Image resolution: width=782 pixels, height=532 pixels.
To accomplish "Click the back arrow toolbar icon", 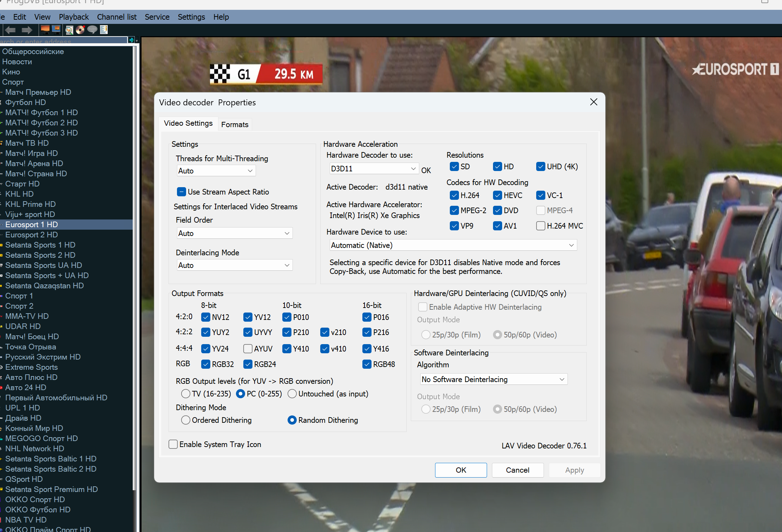I will click(x=10, y=30).
